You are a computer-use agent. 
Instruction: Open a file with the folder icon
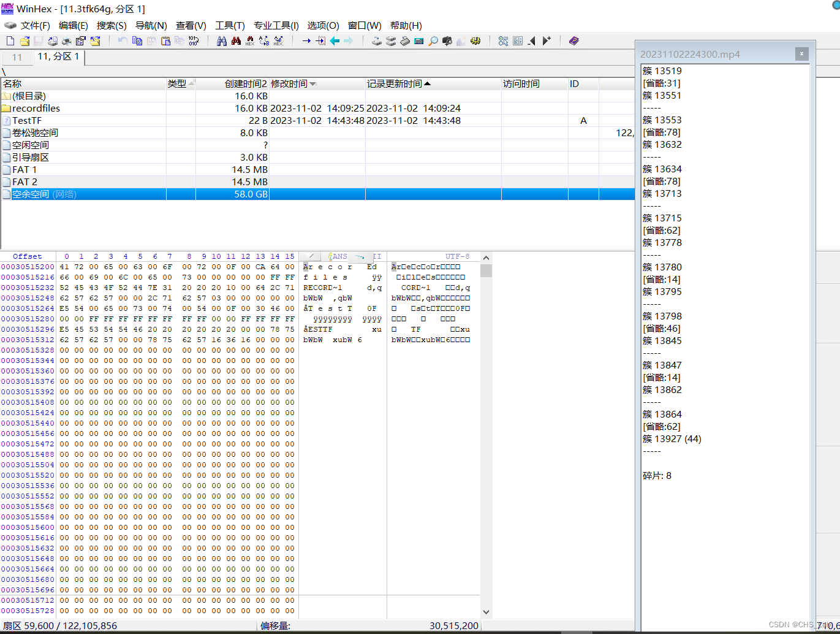tap(25, 41)
